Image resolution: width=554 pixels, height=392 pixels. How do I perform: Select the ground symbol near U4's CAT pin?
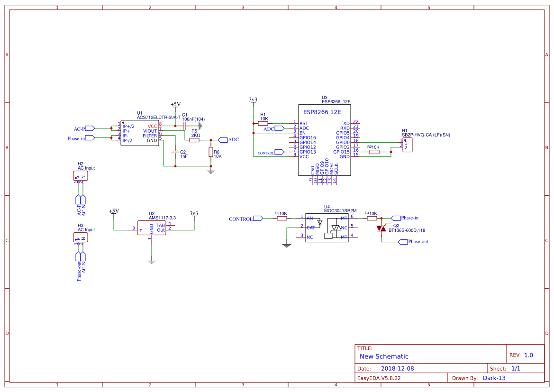(287, 244)
